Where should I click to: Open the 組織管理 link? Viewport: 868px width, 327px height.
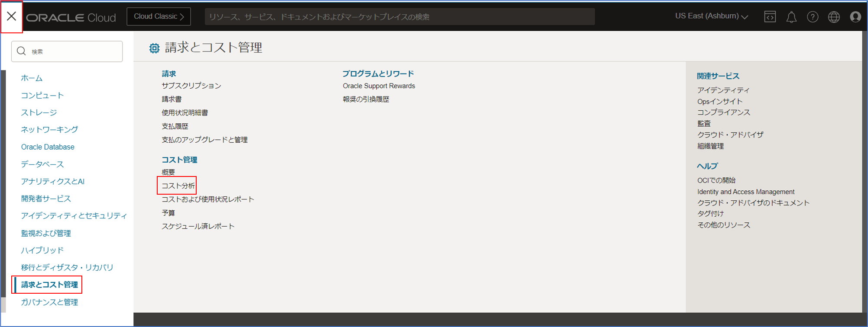(x=710, y=146)
